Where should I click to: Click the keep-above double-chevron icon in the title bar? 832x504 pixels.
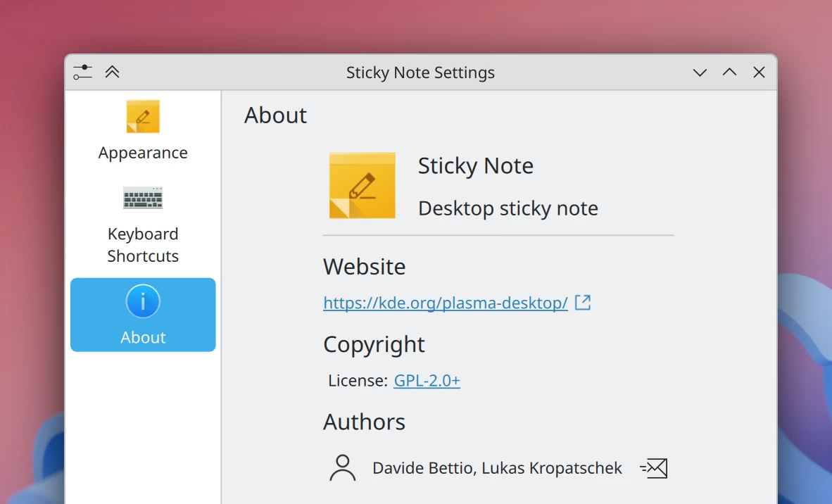[x=112, y=72]
